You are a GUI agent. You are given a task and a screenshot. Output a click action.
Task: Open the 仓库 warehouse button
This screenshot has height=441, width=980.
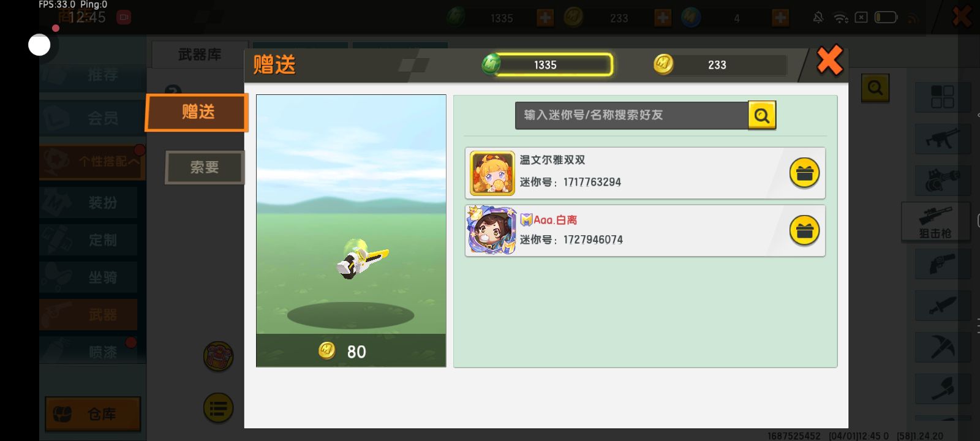coord(93,414)
